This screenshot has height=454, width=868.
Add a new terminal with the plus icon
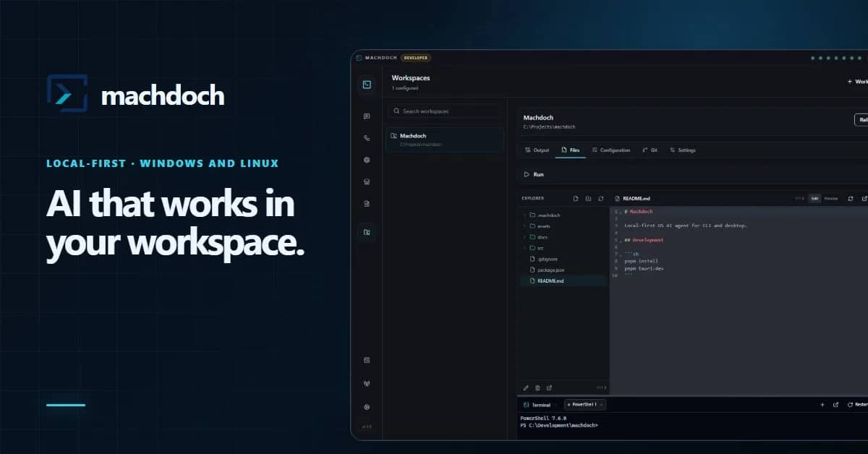tap(822, 405)
